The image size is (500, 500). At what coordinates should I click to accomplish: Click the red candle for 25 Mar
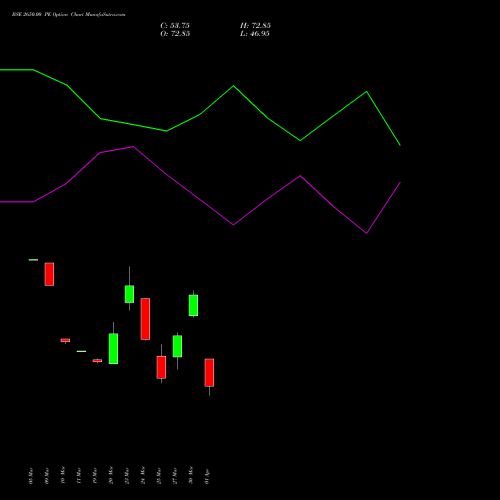[x=161, y=367]
